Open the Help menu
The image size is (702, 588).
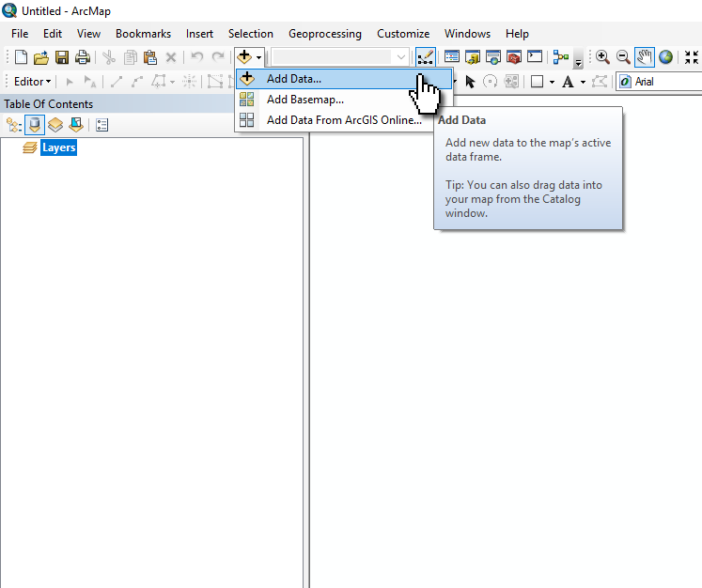point(517,34)
